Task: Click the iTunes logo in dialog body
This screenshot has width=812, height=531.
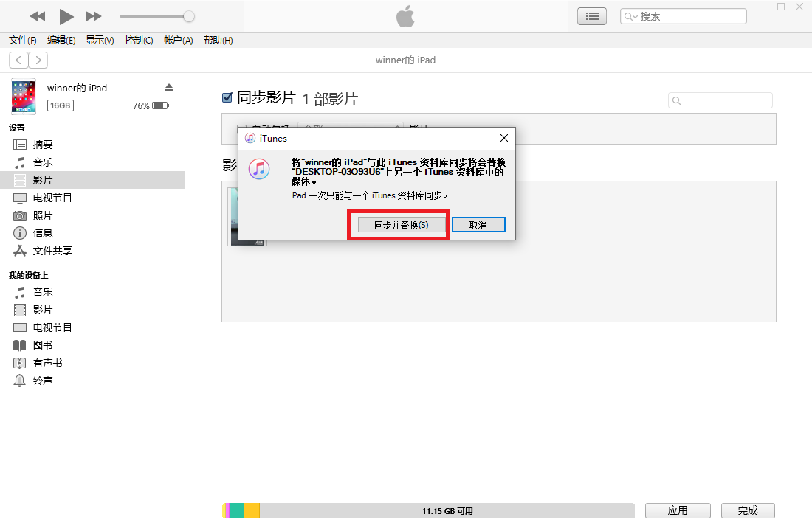Action: [x=259, y=169]
